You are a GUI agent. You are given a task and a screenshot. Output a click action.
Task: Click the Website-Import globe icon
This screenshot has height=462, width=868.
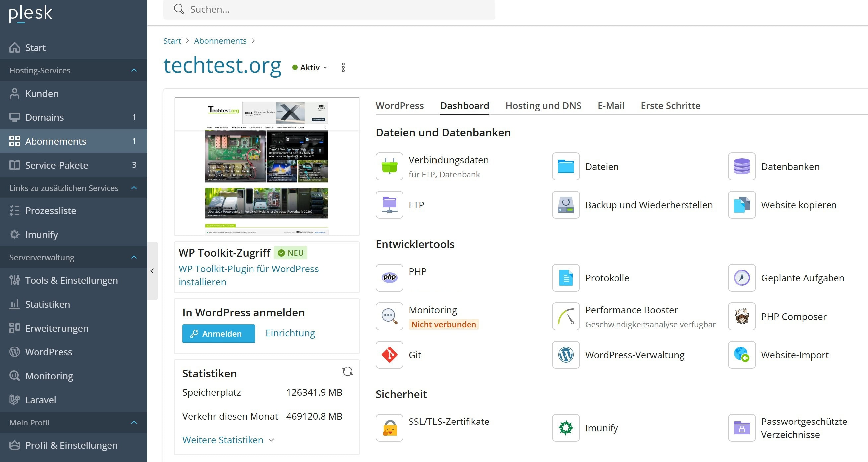point(742,354)
